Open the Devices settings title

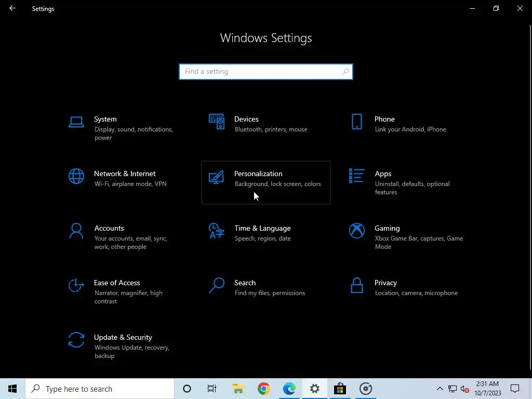click(246, 119)
